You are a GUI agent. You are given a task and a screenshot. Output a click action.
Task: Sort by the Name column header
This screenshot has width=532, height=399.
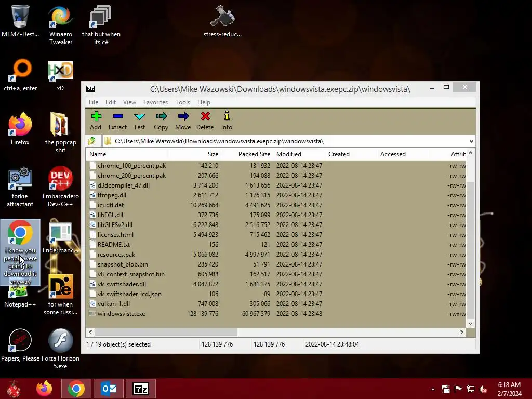click(128, 154)
